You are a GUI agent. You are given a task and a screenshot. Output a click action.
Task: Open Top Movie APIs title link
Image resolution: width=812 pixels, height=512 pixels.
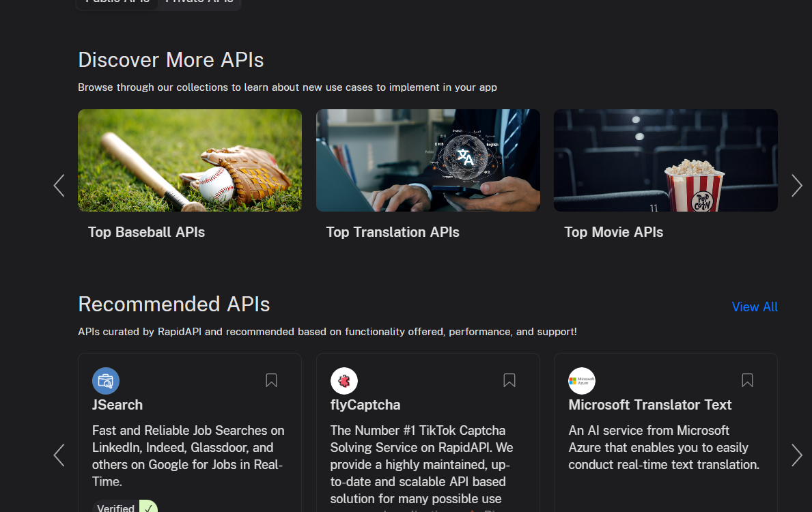(614, 232)
